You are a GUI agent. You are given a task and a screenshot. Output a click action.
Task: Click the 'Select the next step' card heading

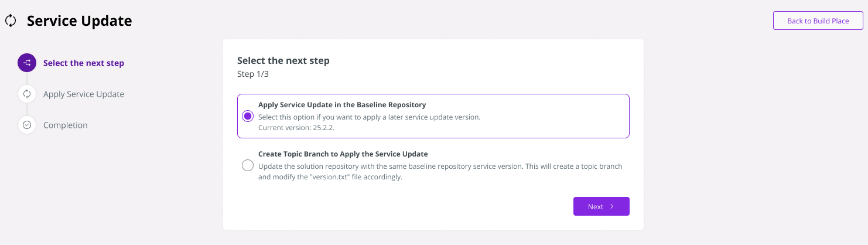(283, 60)
